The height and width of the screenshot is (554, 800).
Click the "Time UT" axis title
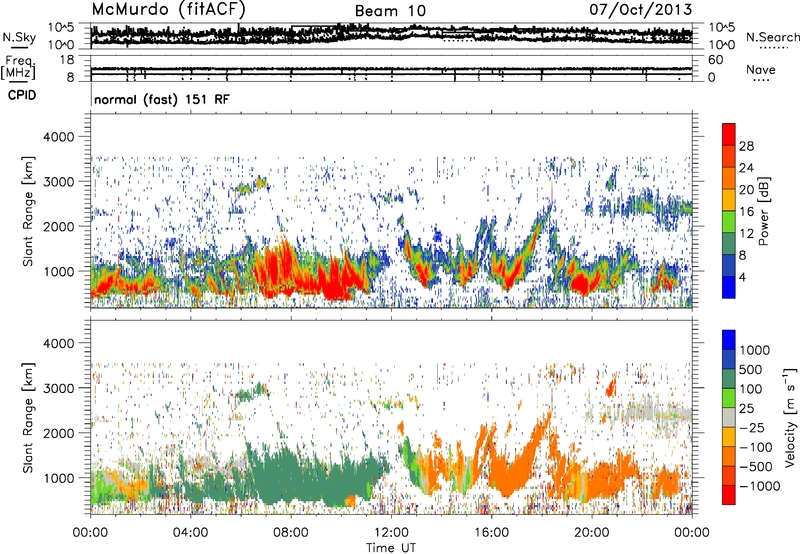coord(391,548)
